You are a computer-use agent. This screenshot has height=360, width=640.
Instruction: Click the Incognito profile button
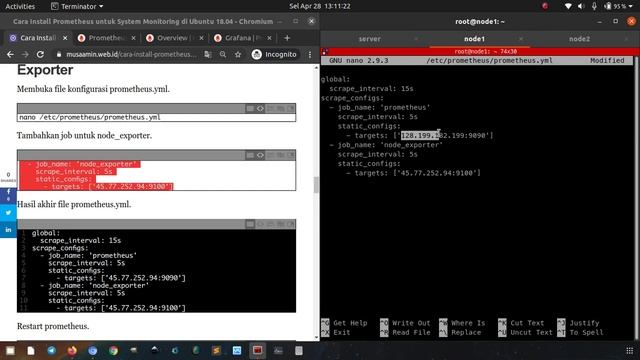(274, 54)
